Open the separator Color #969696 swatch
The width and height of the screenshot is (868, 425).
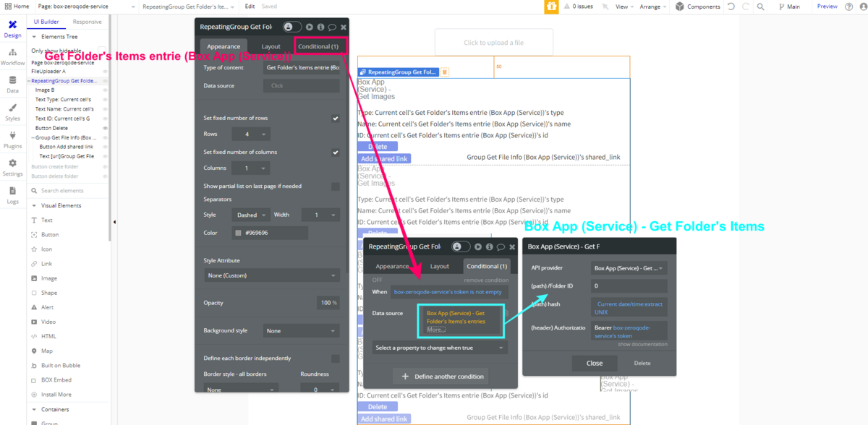[x=237, y=233]
